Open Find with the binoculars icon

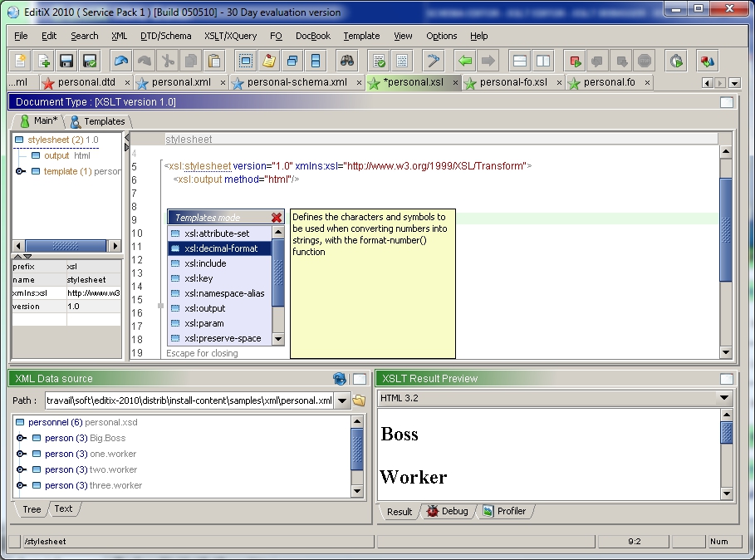[346, 61]
